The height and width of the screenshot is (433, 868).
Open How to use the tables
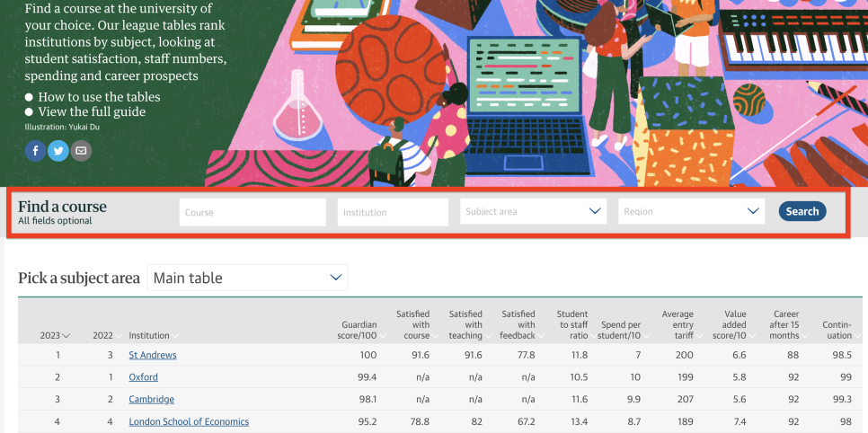(x=99, y=97)
